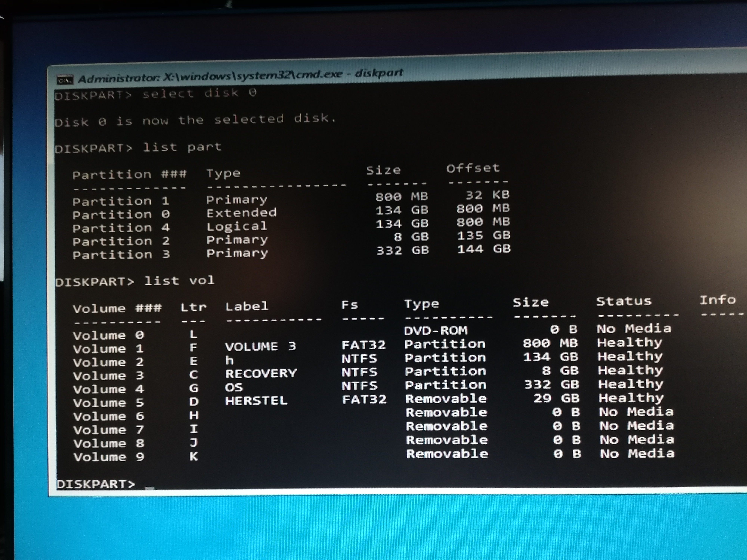Click the 'Disk 0 is now the selected disk.' message
This screenshot has height=560, width=747.
195,120
